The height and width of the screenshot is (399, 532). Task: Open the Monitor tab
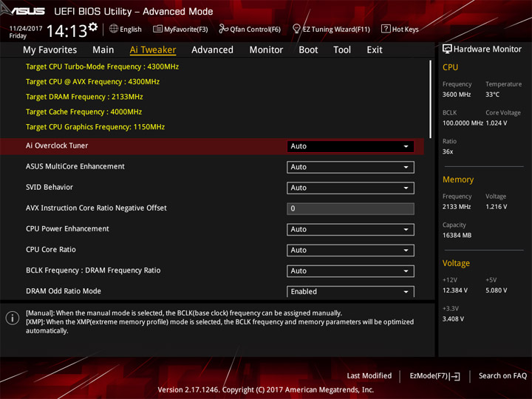click(266, 50)
